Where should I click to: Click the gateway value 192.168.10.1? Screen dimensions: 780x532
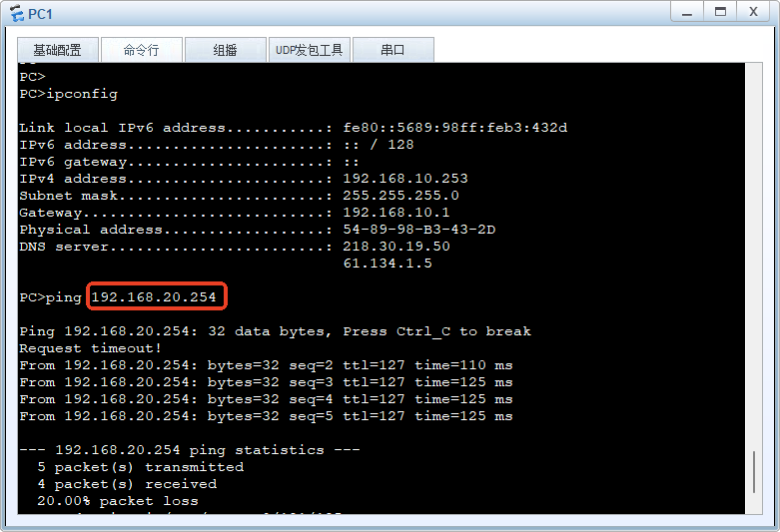(396, 213)
